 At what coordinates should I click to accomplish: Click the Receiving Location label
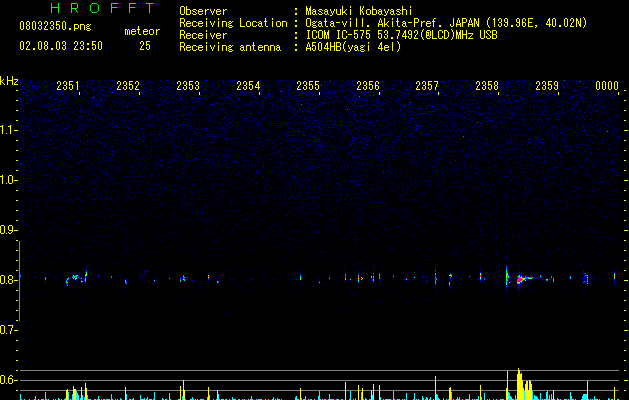point(233,23)
